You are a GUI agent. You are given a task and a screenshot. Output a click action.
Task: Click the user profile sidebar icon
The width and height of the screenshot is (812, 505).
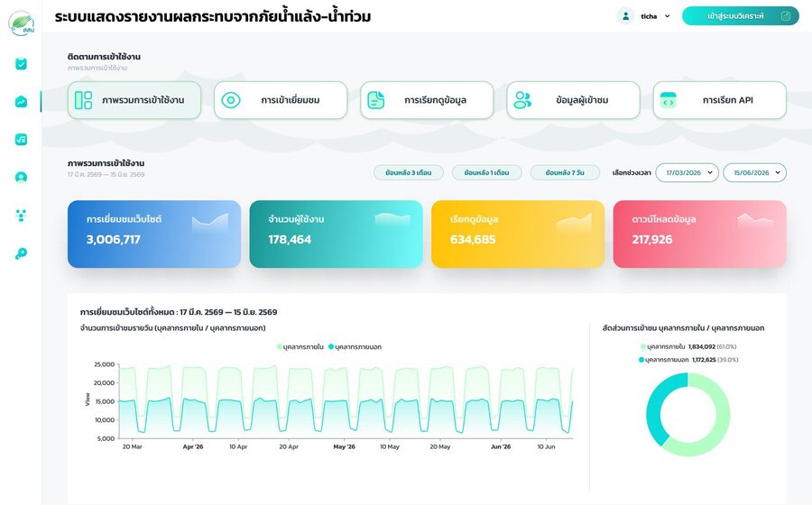pos(21,178)
